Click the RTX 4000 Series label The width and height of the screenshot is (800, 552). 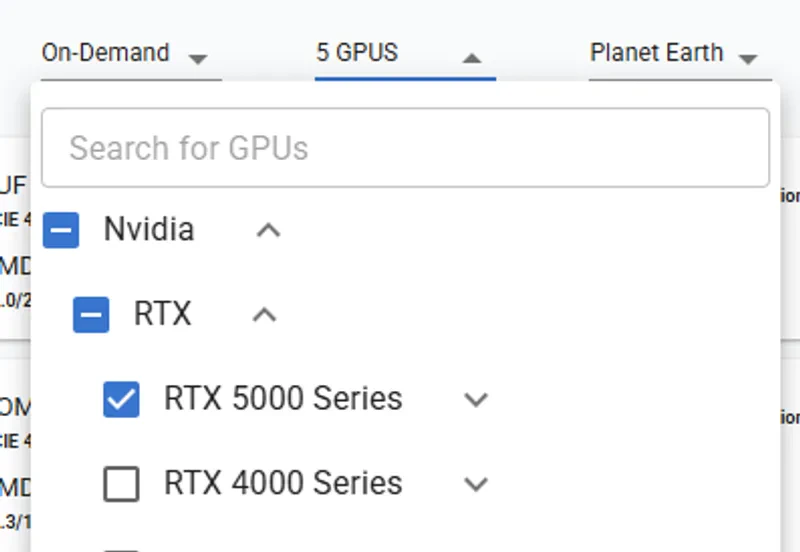[x=283, y=483]
